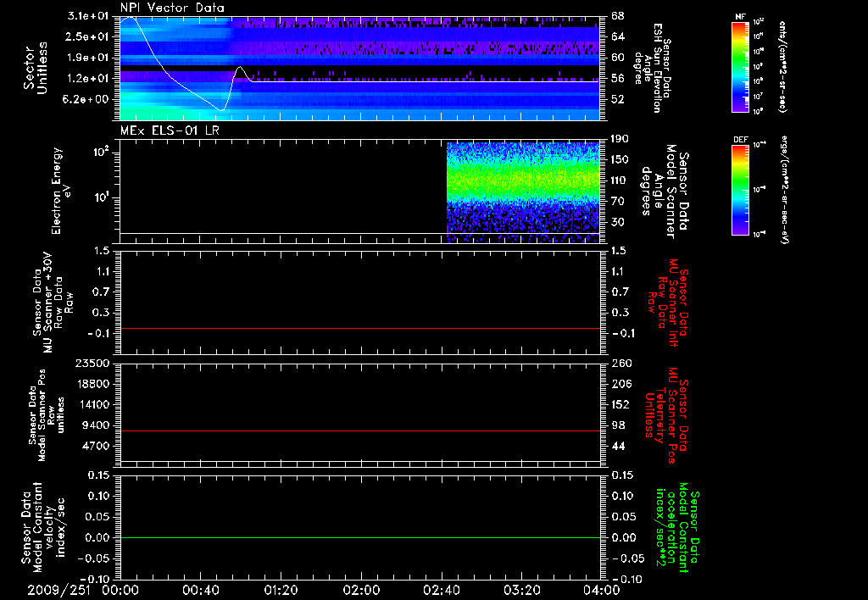Select the 'Model Scanner Pos Raw unitless' axis label
868x600 pixels.
(x=47, y=415)
